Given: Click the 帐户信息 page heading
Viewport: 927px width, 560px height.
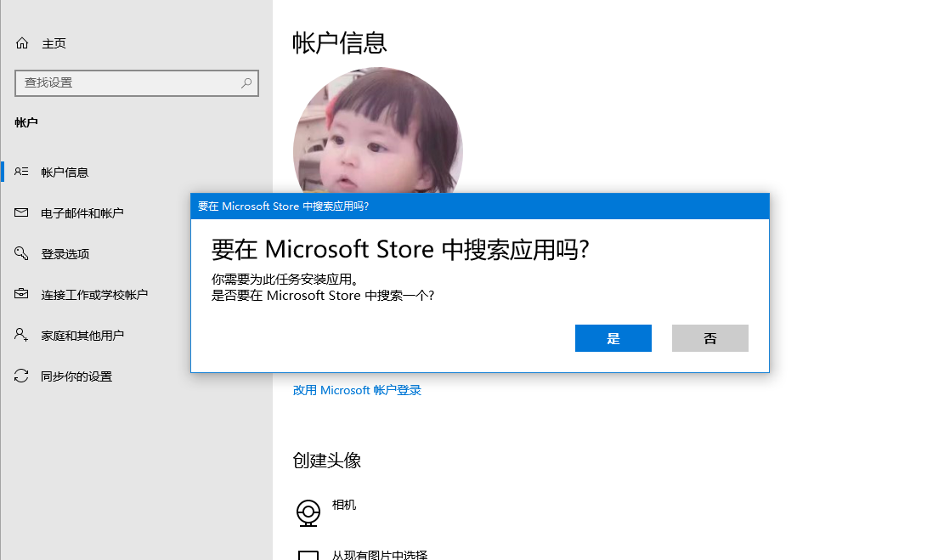Looking at the screenshot, I should coord(339,43).
